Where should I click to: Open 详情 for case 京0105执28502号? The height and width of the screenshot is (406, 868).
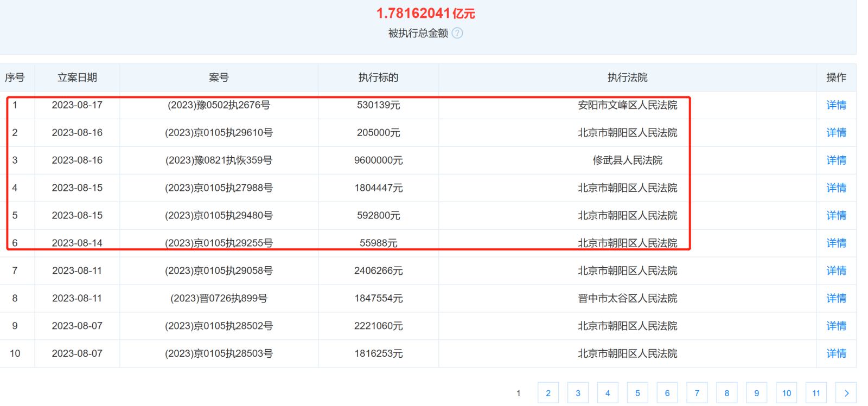point(836,326)
